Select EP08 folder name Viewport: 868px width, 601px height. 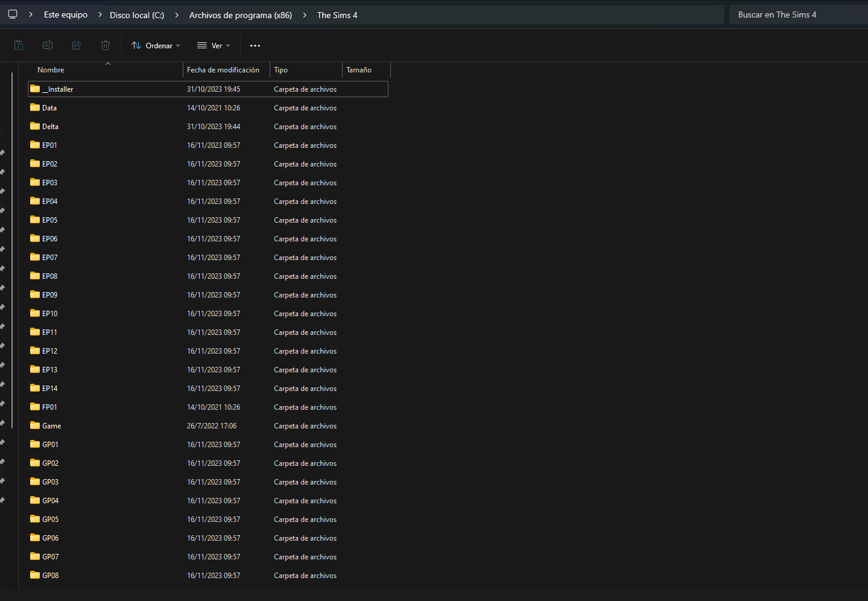50,276
